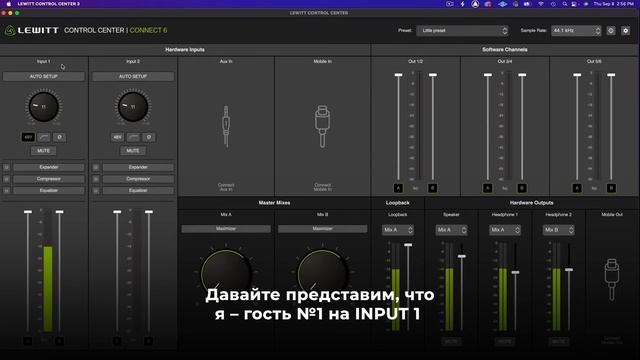Click the Mobile Out connector icon
640x360 pixels.
(x=611, y=279)
